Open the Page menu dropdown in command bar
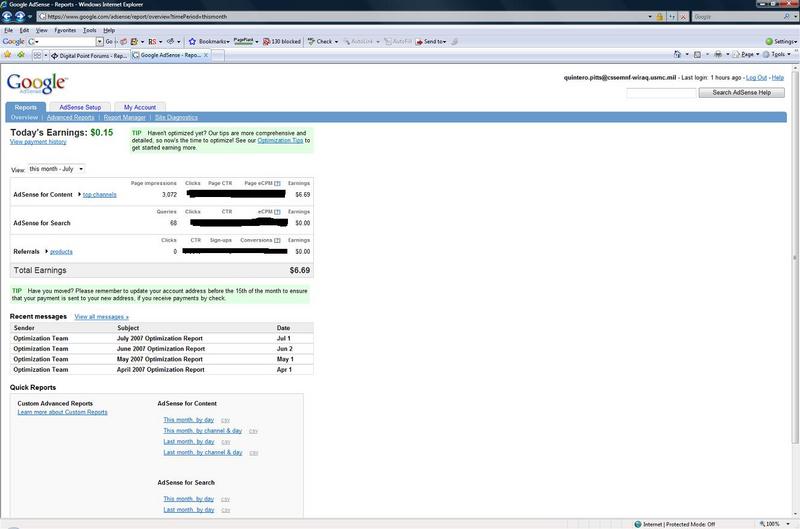The width and height of the screenshot is (800, 529). point(746,54)
